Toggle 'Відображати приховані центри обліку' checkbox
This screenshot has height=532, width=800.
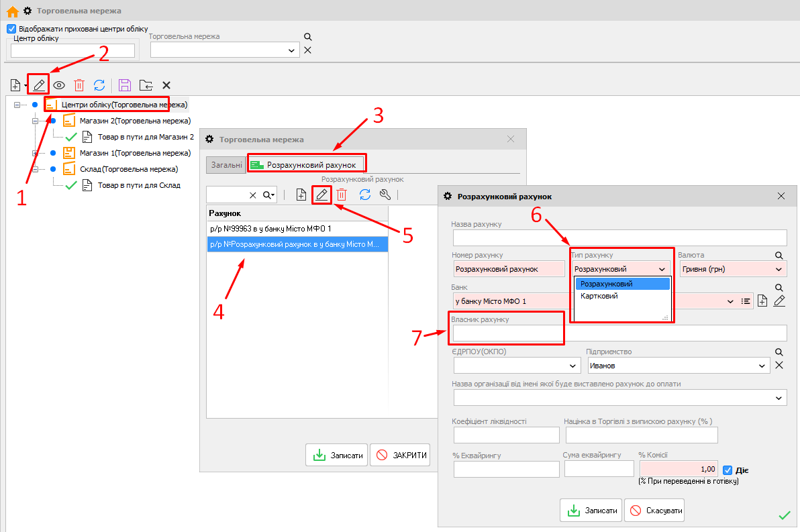(x=11, y=29)
